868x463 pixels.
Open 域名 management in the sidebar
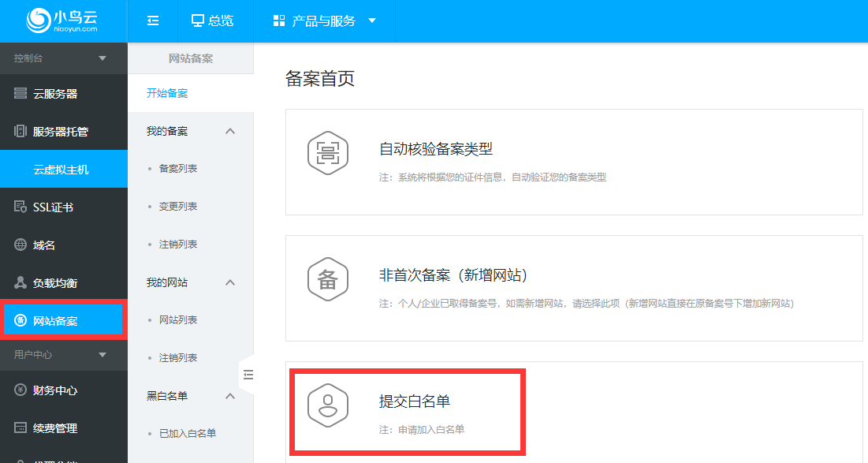[x=44, y=245]
